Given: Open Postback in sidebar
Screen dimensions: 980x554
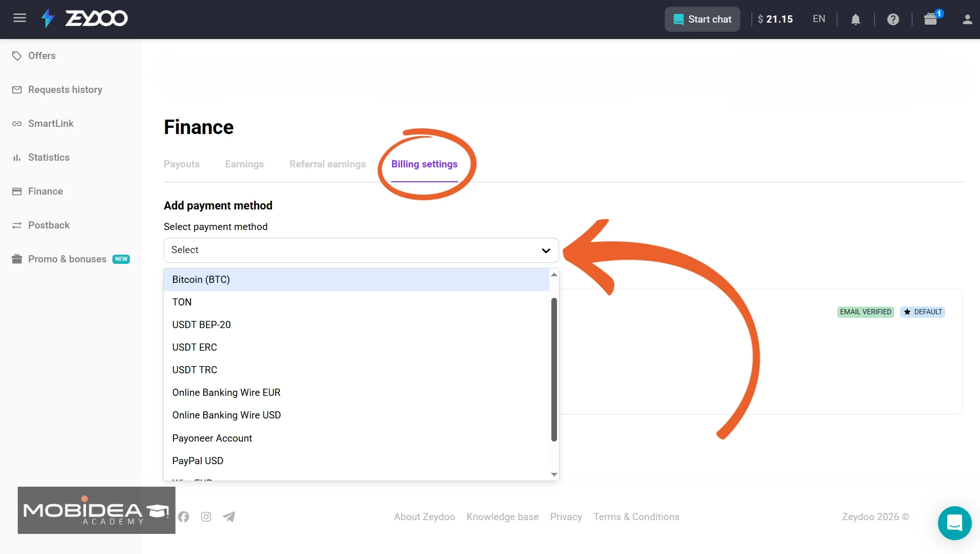Looking at the screenshot, I should pyautogui.click(x=49, y=225).
